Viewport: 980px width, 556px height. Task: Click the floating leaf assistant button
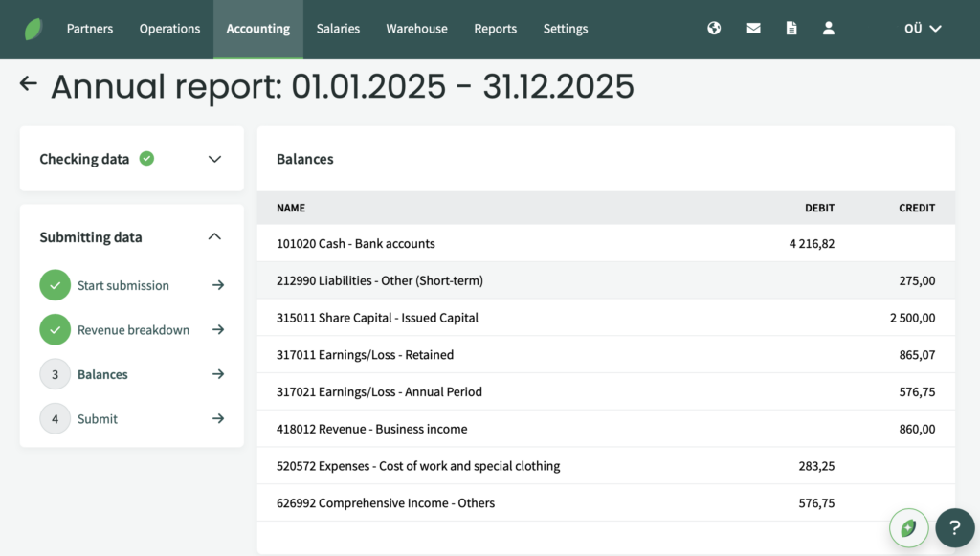coord(908,528)
